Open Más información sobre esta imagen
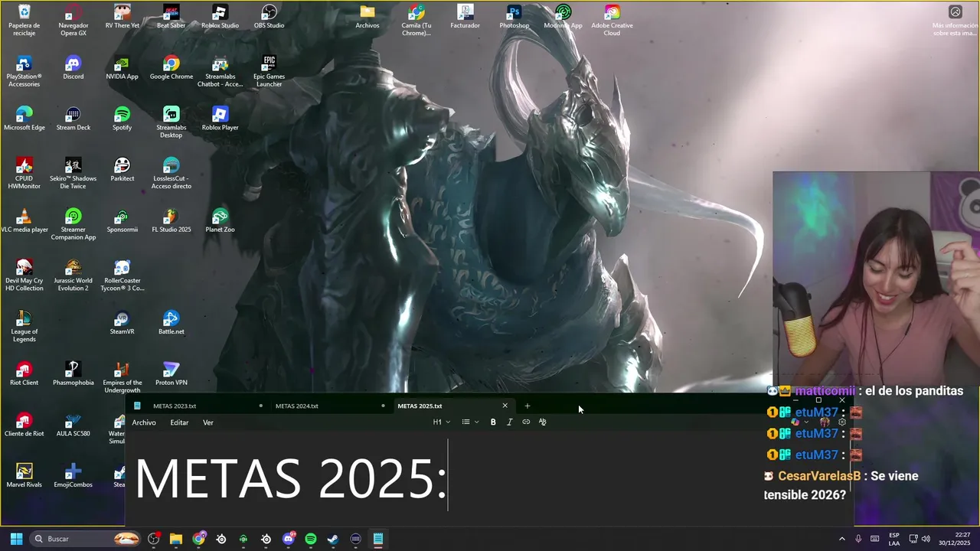Image resolution: width=980 pixels, height=551 pixels. [955, 20]
